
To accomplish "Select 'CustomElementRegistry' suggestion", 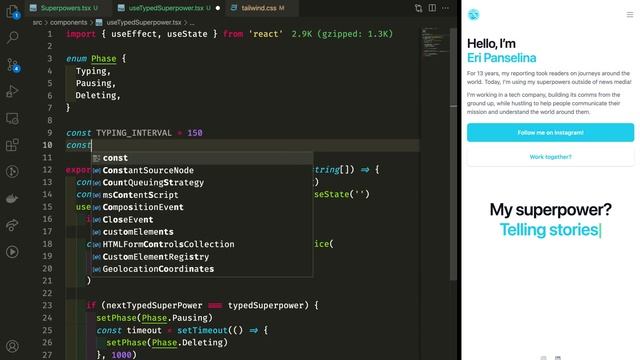I will coord(202,257).
